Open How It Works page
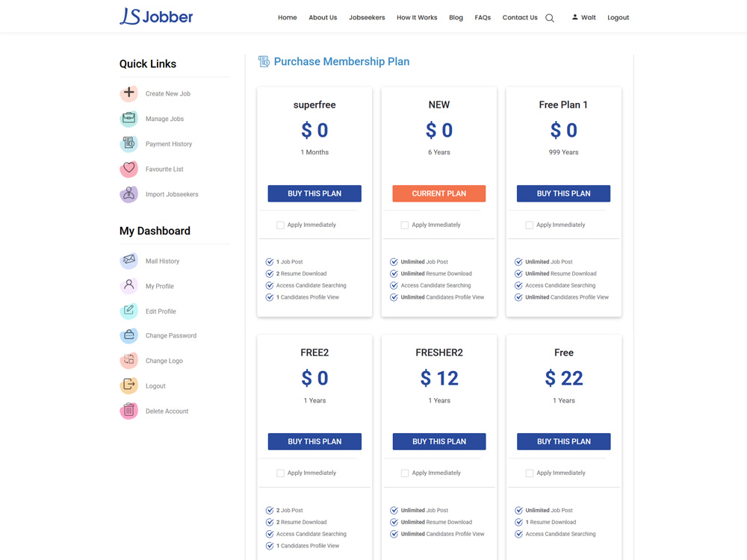This screenshot has height=560, width=747. [417, 18]
